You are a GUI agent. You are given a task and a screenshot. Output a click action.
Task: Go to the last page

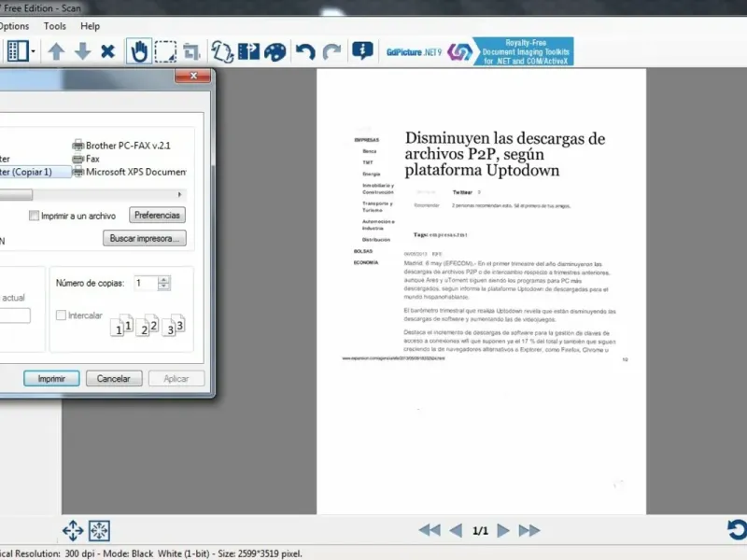point(529,530)
